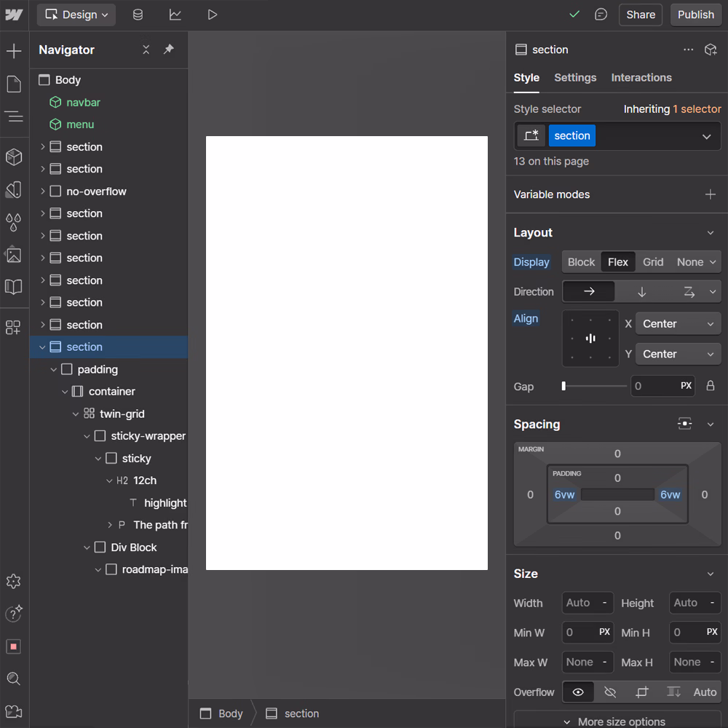Open the Align X Center dropdown
This screenshot has height=728, width=728.
tap(678, 323)
